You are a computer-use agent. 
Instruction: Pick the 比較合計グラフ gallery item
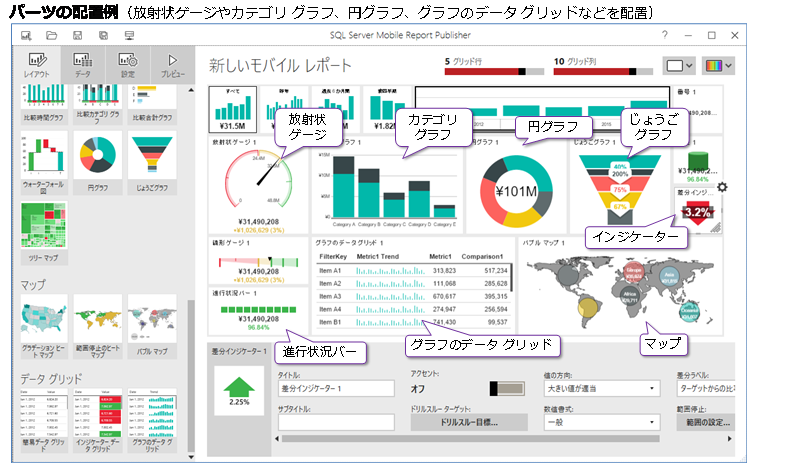tap(152, 104)
